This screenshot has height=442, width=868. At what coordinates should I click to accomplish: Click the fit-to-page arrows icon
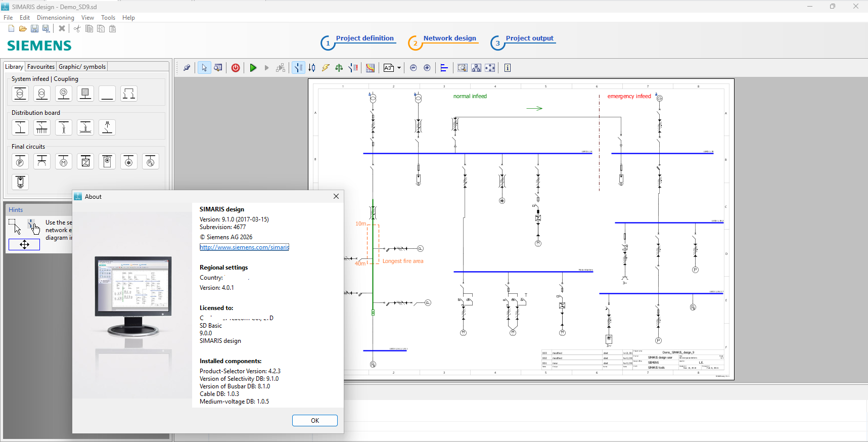pos(490,68)
